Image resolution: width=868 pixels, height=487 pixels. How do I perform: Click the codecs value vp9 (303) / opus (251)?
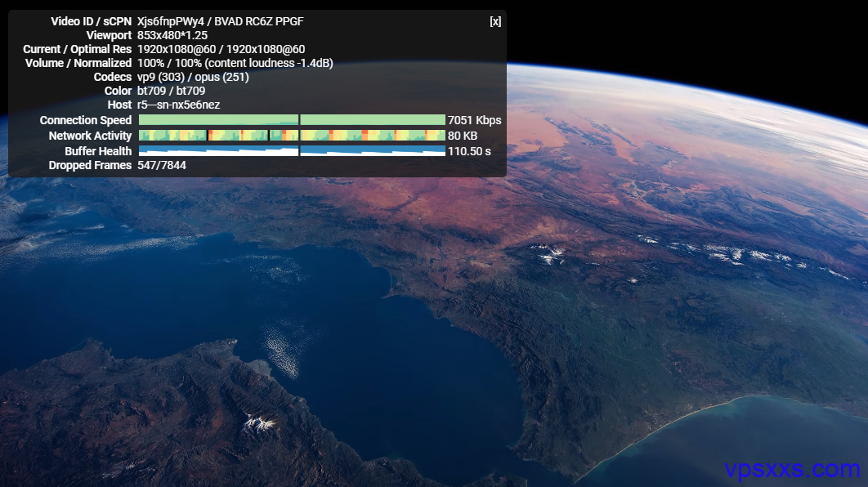[193, 77]
